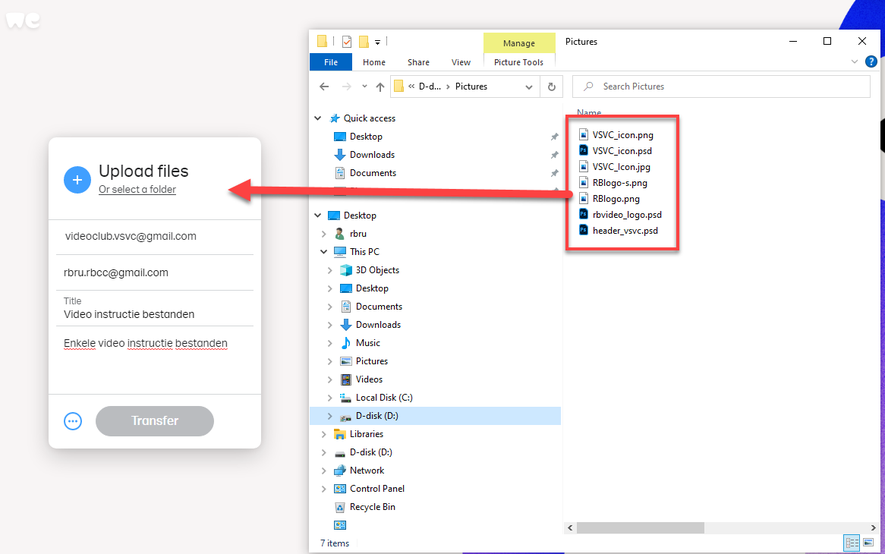Go up one folder level arrow
The image size is (885, 554).
380,86
